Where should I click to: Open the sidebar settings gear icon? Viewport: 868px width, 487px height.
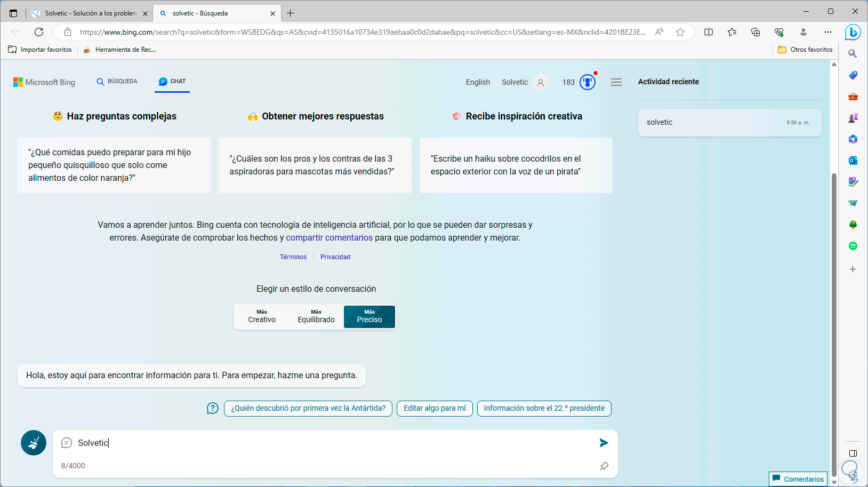[x=853, y=474]
